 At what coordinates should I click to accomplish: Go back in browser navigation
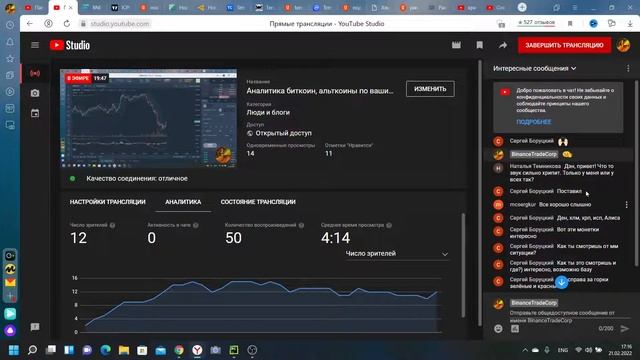[x=29, y=24]
